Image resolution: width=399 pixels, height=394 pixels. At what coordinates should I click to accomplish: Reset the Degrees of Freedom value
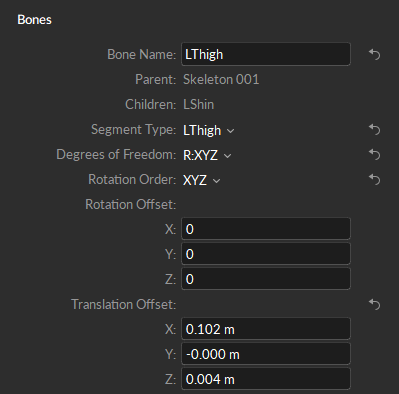374,154
